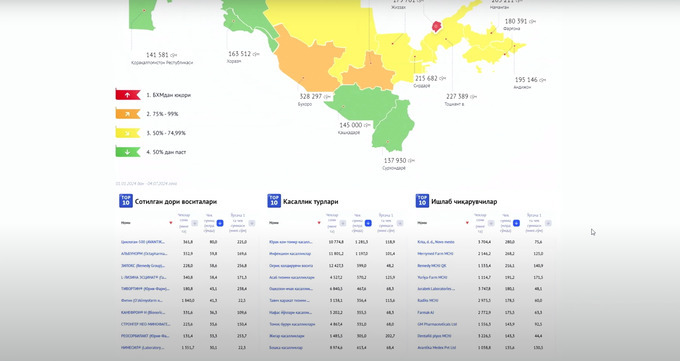Toggle the blue check sum sort in Касаллик турлари
This screenshot has width=680, height=361.
pyautogui.click(x=368, y=223)
